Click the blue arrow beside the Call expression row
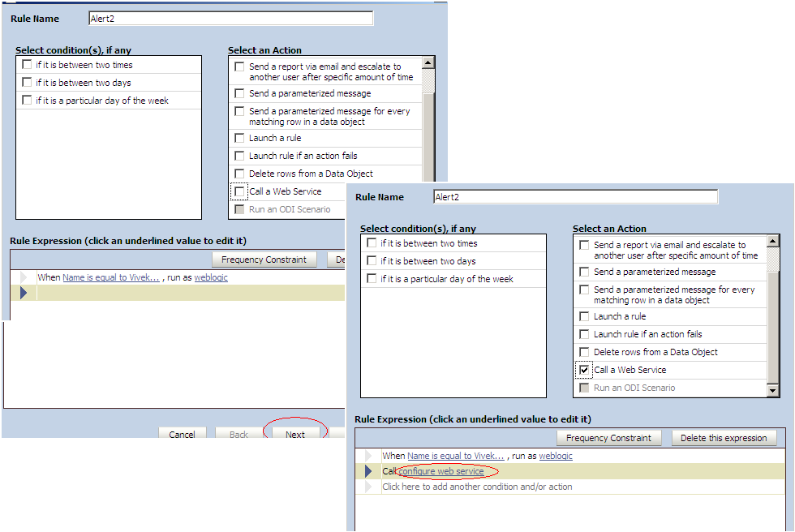The height and width of the screenshot is (532, 795). (371, 470)
